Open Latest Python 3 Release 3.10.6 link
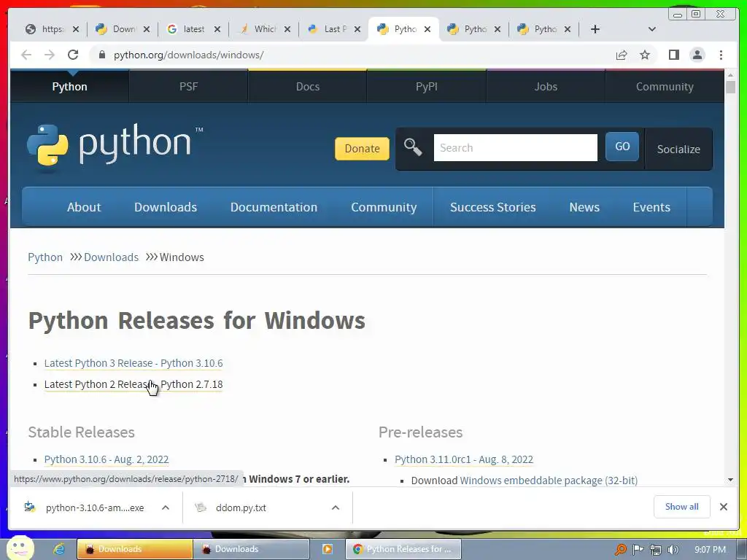 133,363
